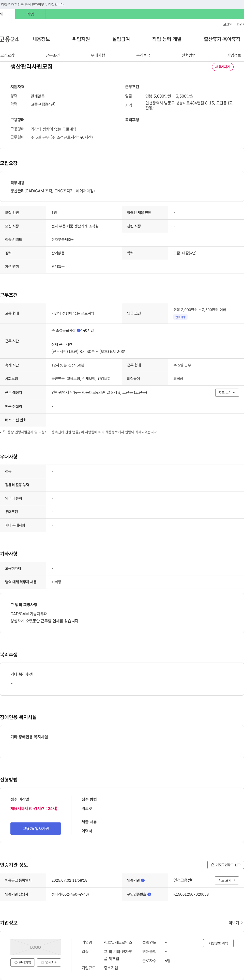Open the 고용24 home logo
This screenshot has height=980, width=244.
pyautogui.click(x=9, y=39)
